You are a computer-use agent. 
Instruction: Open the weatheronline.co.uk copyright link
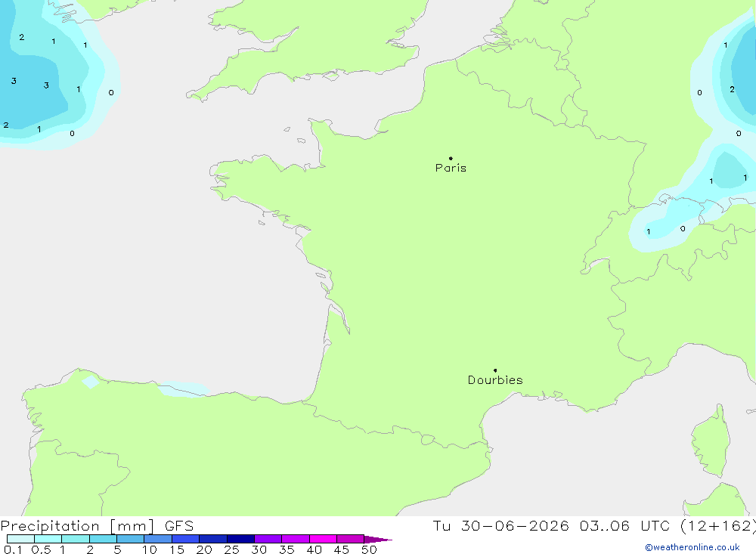coord(692,547)
